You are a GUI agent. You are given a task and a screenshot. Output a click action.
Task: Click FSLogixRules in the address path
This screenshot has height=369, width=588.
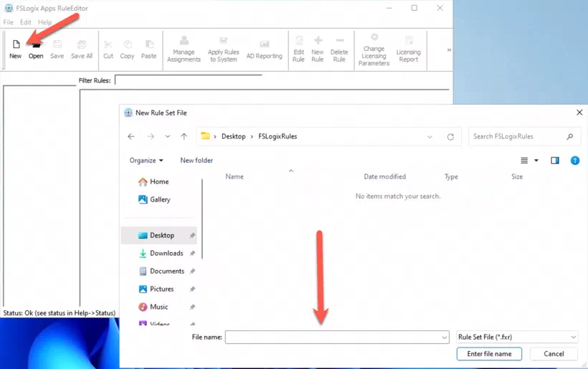278,136
